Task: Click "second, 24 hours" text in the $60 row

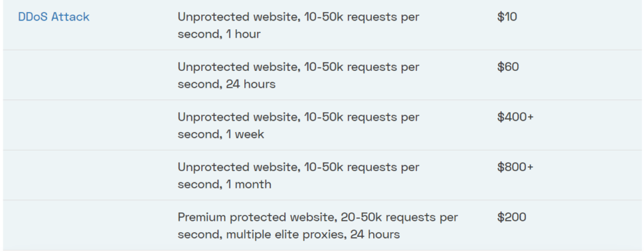Action: [x=226, y=84]
